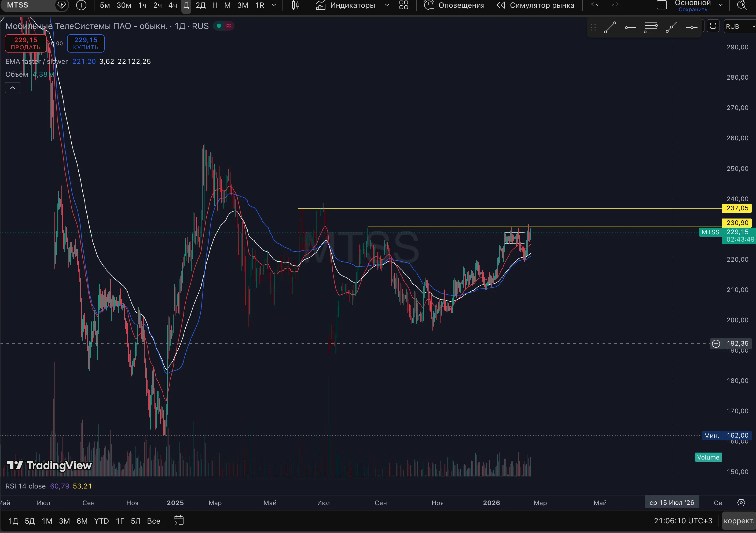Viewport: 756px width, 533px height.
Task: Switch to the 4ч timeframe
Action: [173, 5]
